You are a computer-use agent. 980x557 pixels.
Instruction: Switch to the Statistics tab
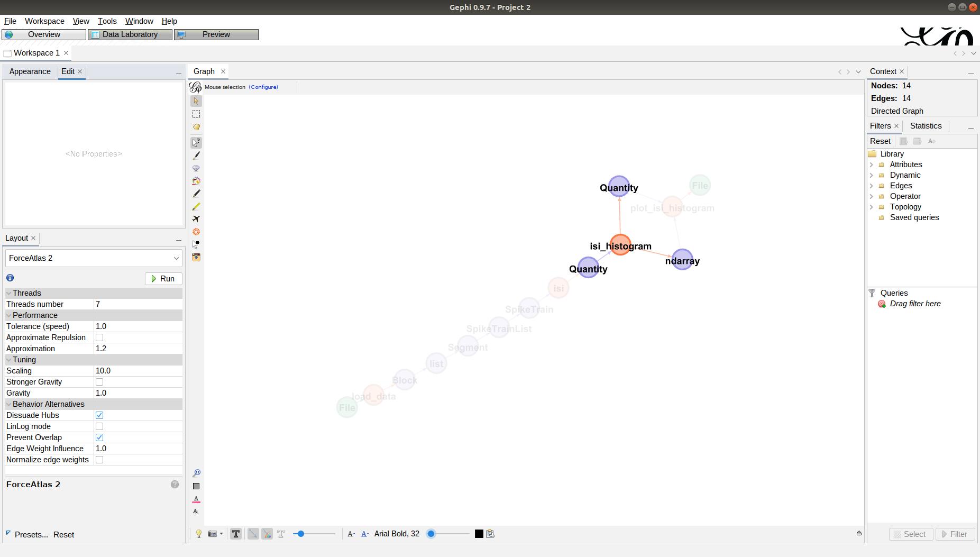[926, 126]
